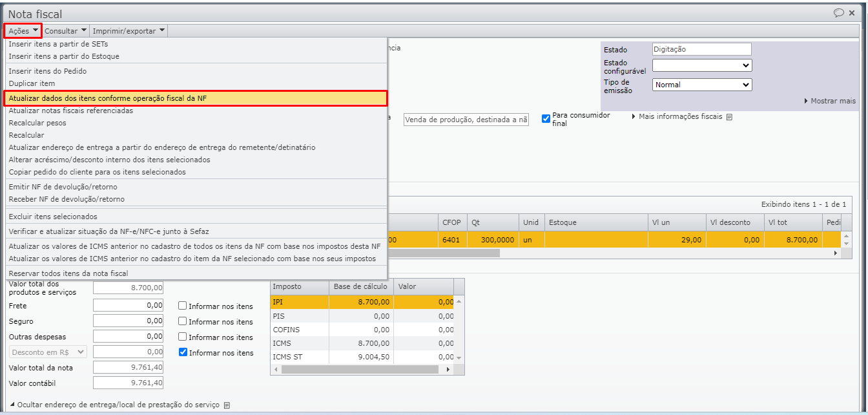
Task: Enable Informar nos itens for Seguro
Action: tap(183, 321)
